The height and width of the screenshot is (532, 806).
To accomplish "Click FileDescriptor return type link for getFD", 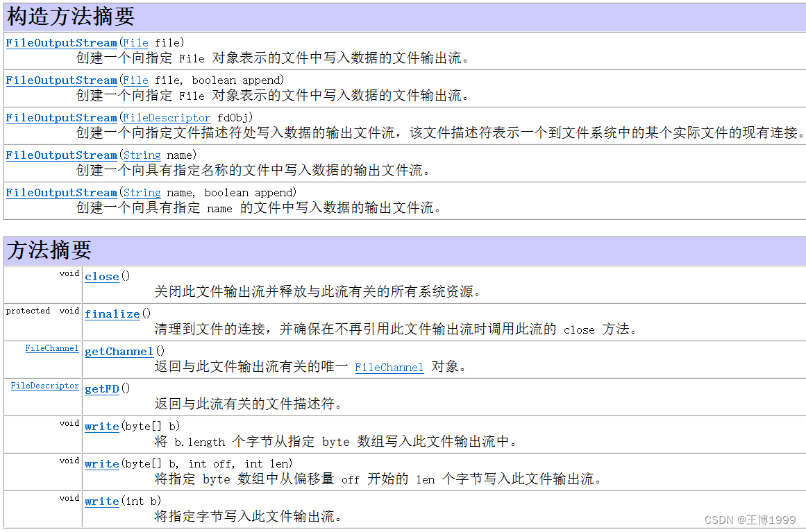I will (x=44, y=386).
